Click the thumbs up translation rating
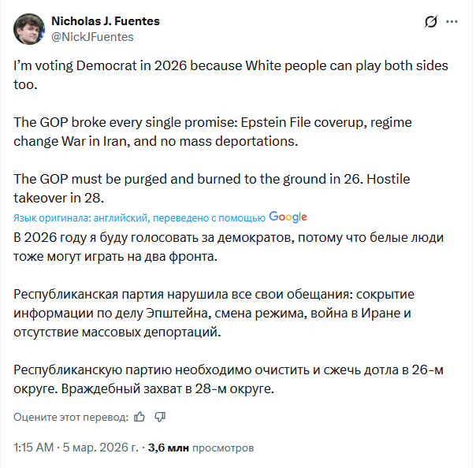The width and height of the screenshot is (476, 468). (x=139, y=416)
